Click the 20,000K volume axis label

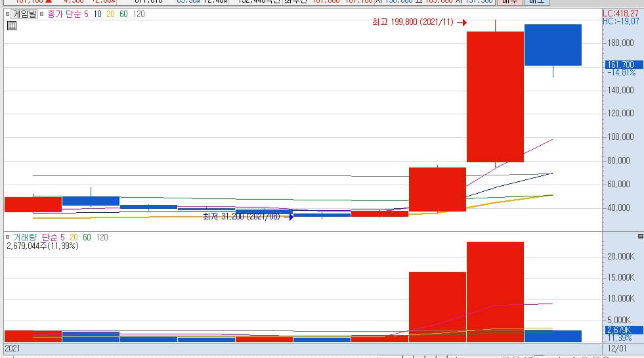coord(621,256)
